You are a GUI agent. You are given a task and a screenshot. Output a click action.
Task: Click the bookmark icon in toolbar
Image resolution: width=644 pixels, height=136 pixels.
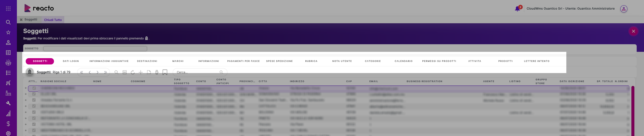click(165, 72)
